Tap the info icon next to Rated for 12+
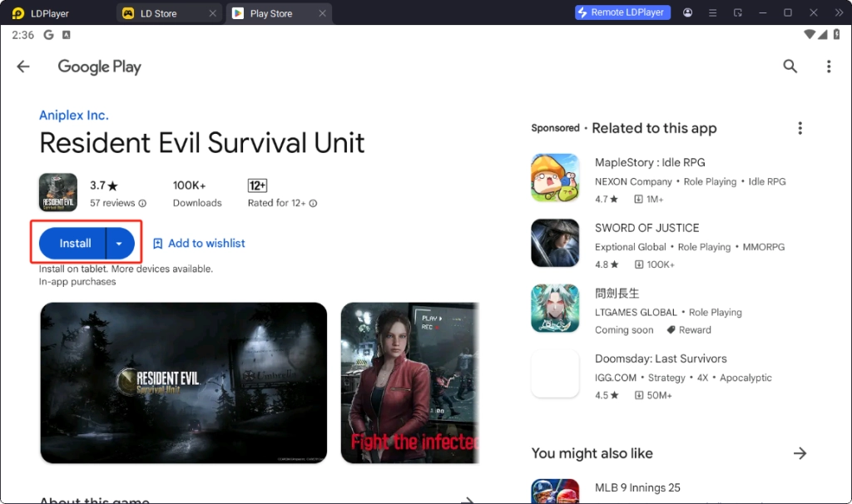Image resolution: width=852 pixels, height=504 pixels. click(x=313, y=203)
